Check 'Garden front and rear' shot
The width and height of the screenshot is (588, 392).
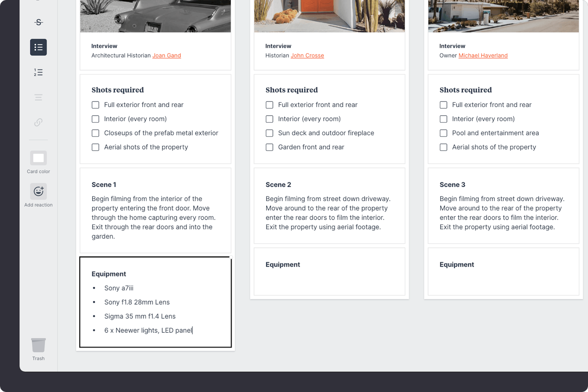269,147
